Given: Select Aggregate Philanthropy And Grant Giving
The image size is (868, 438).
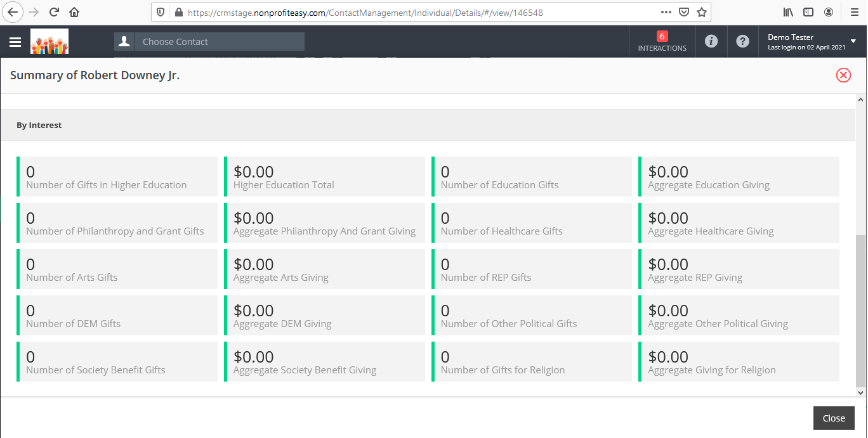Looking at the screenshot, I should pos(324,223).
